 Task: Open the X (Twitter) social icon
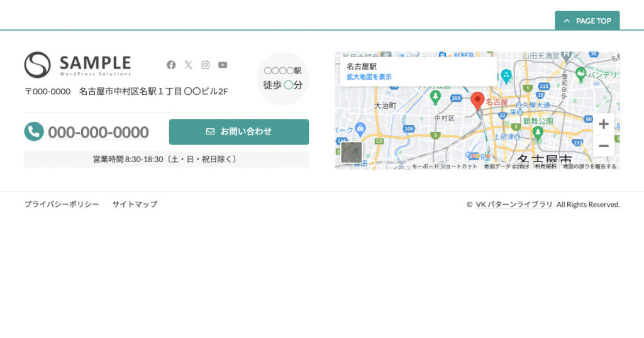188,65
